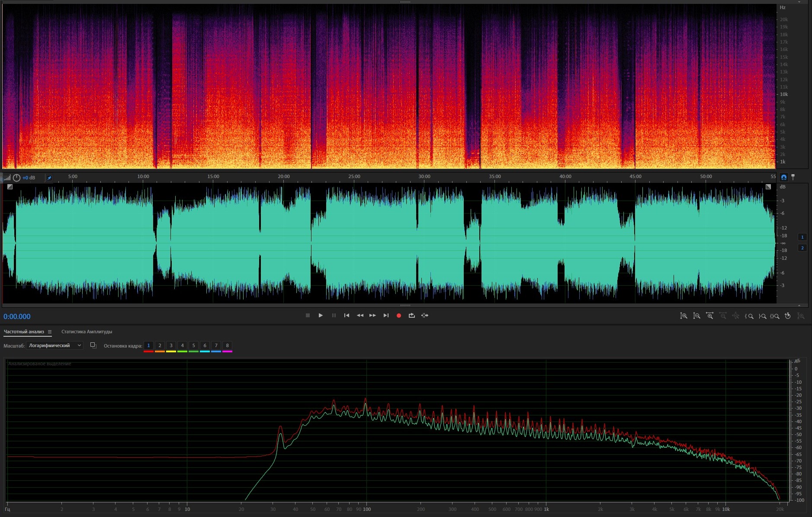Screen dimensions: 812x517
Task: Click hold frame button 1
Action: (148, 345)
